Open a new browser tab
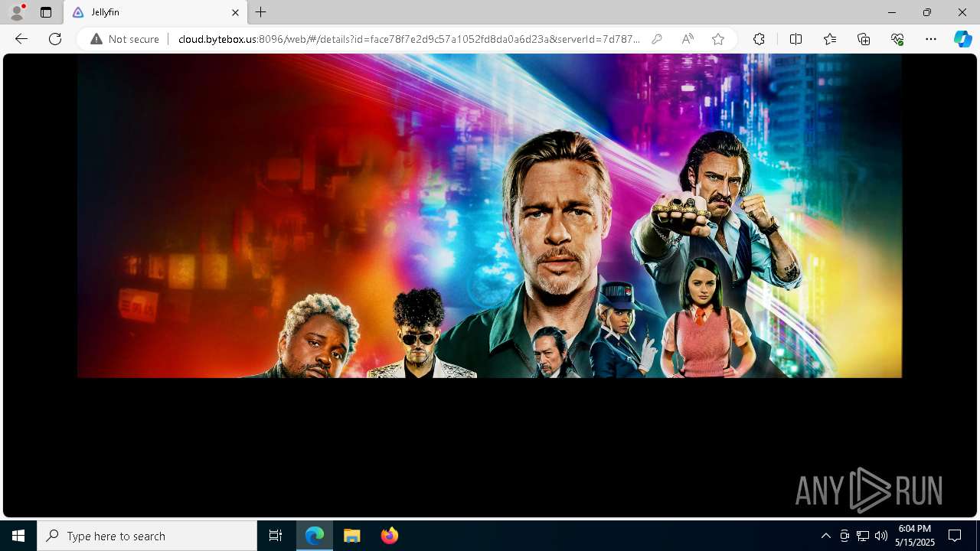Viewport: 980px width, 551px height. click(261, 12)
